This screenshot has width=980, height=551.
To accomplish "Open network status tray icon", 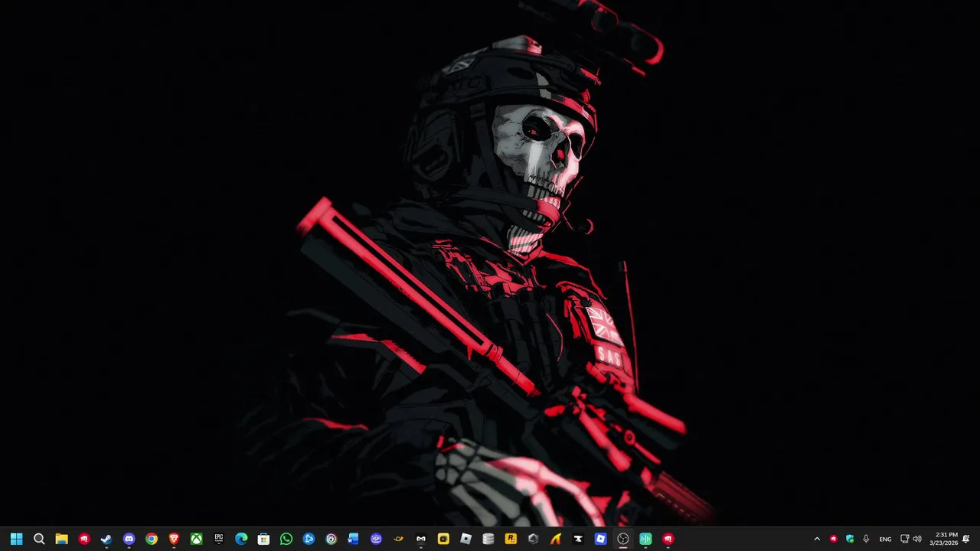I will tap(904, 539).
